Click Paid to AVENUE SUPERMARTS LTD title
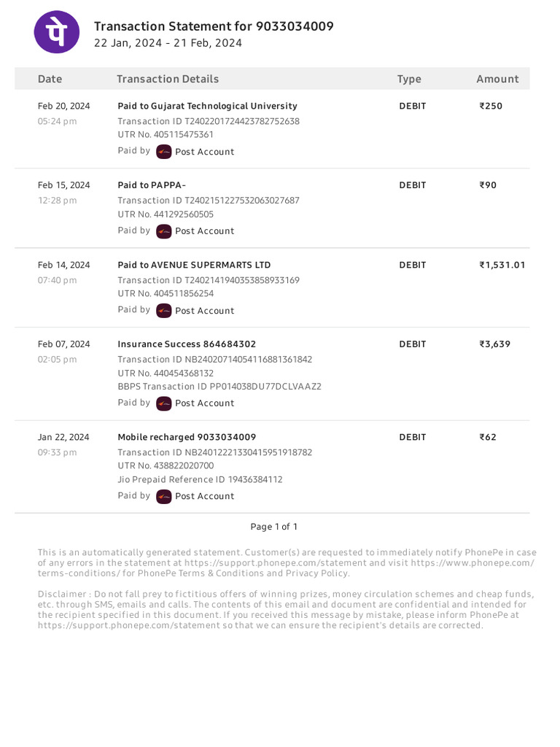560x747 pixels. click(x=194, y=265)
